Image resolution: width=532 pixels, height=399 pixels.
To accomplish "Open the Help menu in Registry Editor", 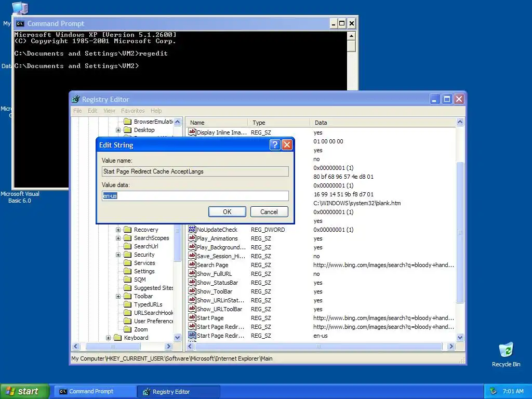I will pos(156,111).
